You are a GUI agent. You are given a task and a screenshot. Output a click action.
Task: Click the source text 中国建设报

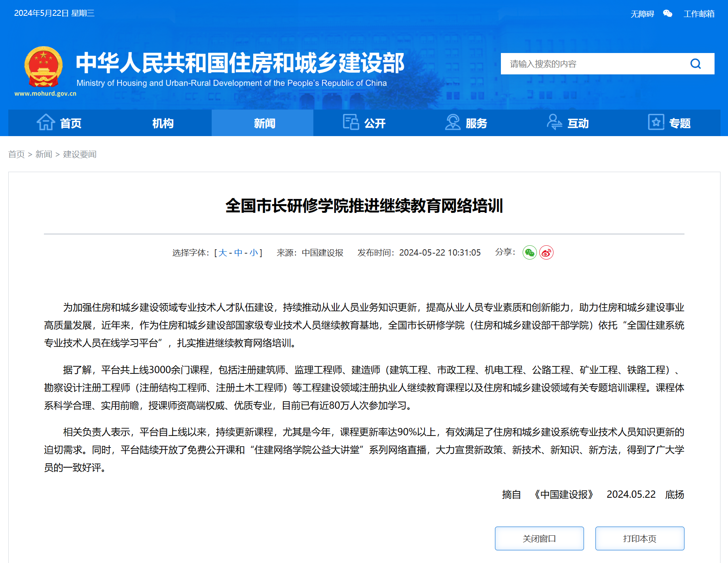322,253
